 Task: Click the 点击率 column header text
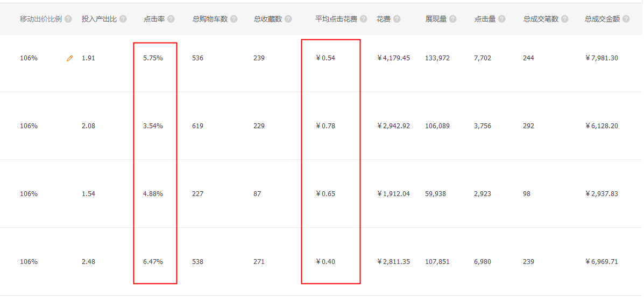pos(154,19)
